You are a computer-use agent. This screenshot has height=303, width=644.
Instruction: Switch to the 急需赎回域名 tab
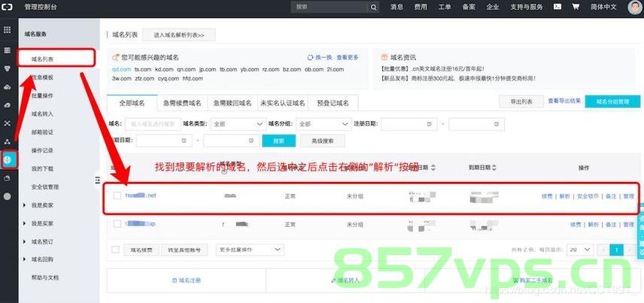(232, 103)
